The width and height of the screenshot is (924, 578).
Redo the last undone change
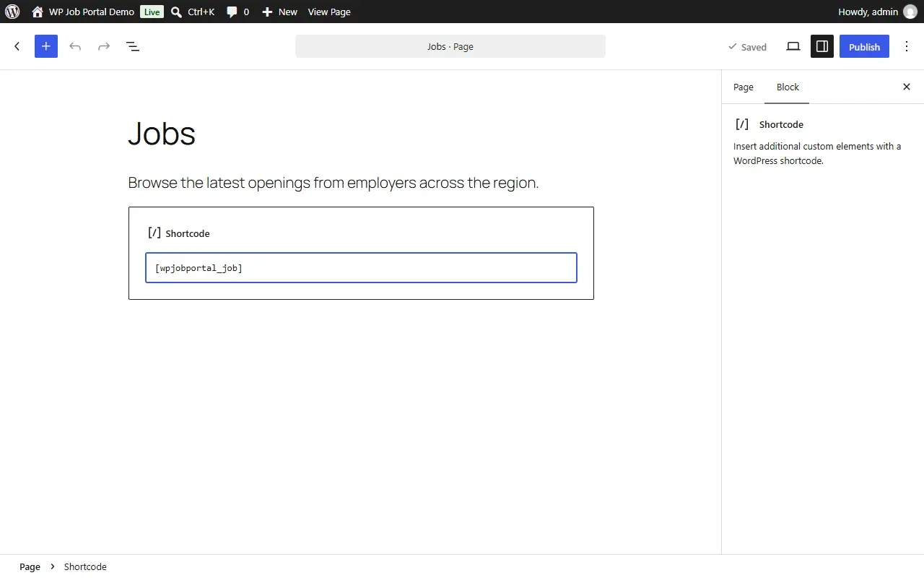pyautogui.click(x=104, y=46)
